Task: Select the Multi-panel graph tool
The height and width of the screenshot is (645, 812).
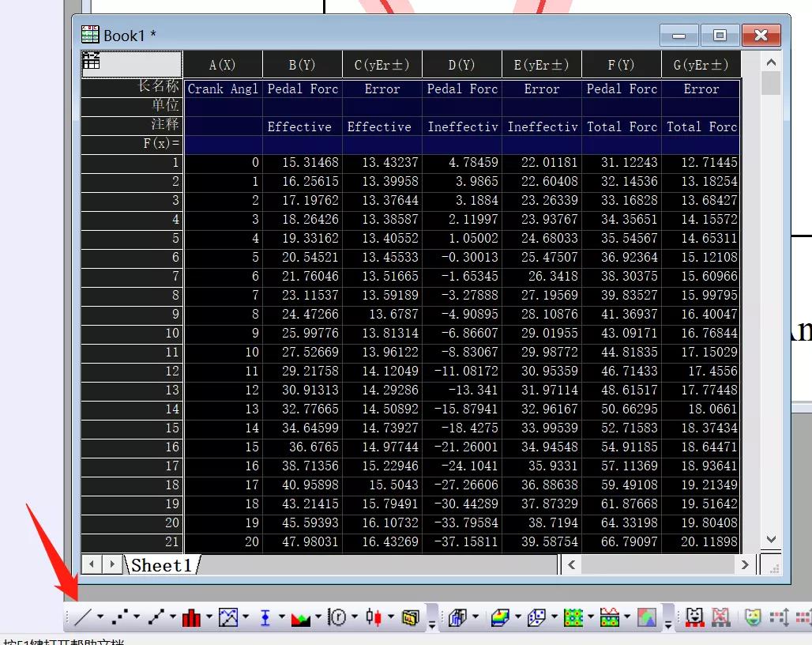Action: click(x=228, y=617)
